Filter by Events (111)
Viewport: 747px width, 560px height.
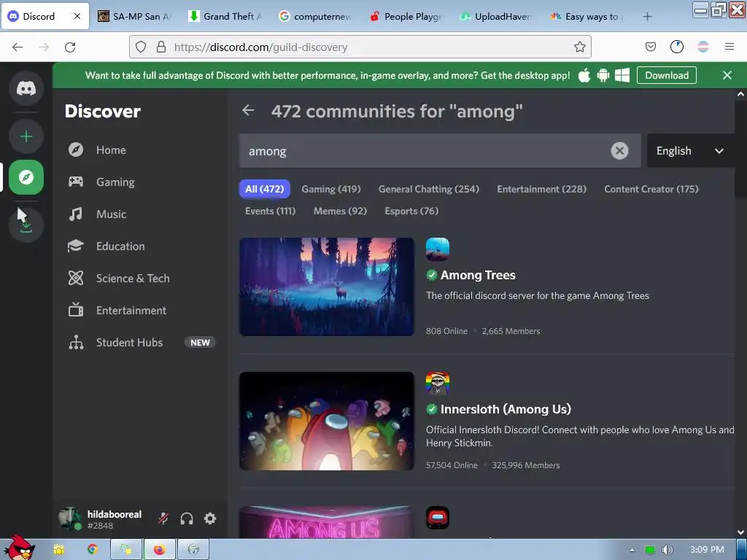click(x=270, y=211)
